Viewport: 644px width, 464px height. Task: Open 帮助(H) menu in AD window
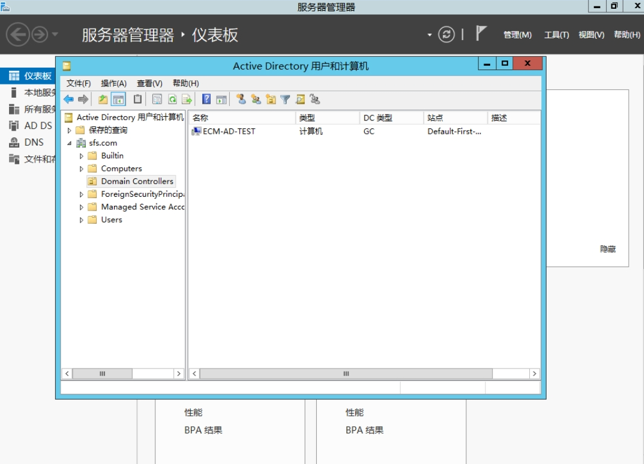click(x=186, y=83)
